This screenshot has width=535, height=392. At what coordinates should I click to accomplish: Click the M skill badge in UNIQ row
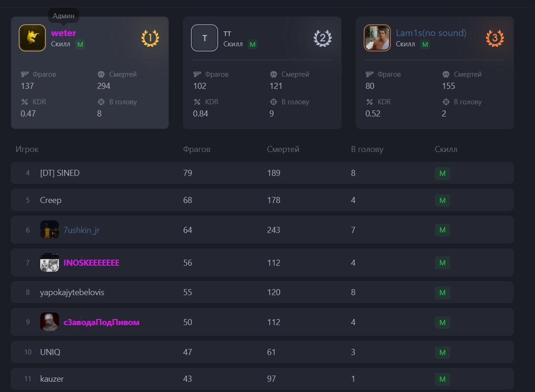(442, 352)
